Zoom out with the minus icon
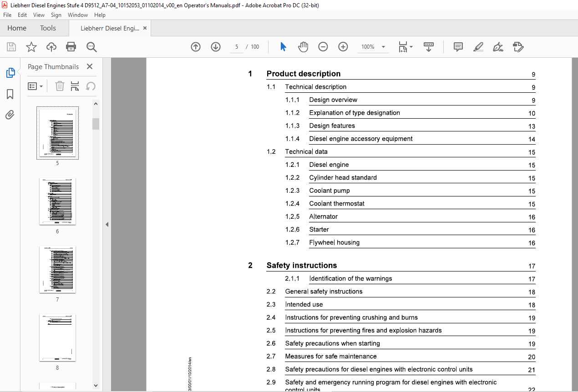The image size is (578, 392). tap(323, 47)
